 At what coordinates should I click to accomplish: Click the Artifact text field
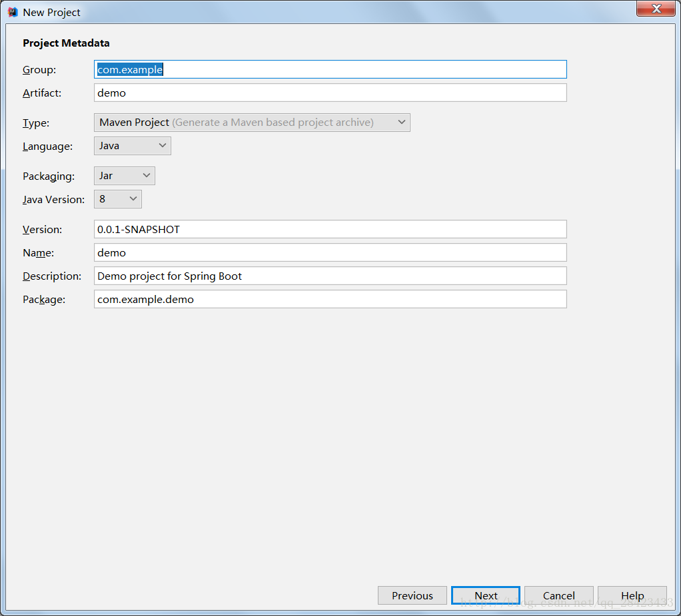[x=330, y=93]
